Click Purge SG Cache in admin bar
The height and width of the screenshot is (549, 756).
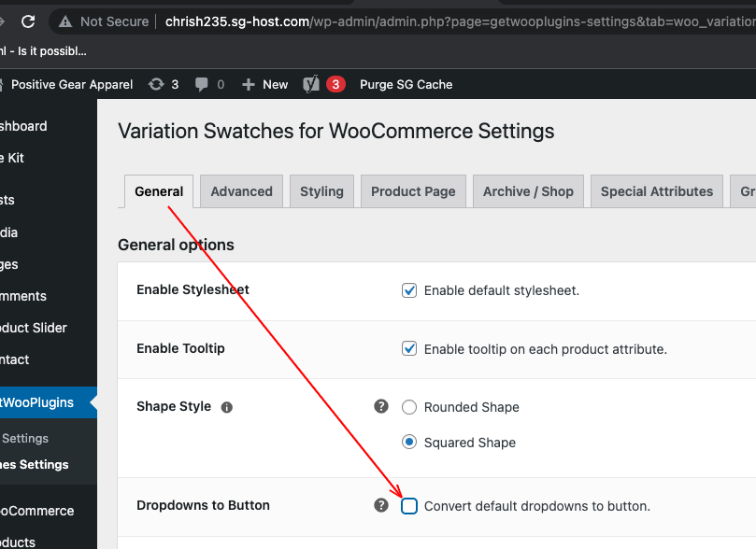[x=406, y=85]
